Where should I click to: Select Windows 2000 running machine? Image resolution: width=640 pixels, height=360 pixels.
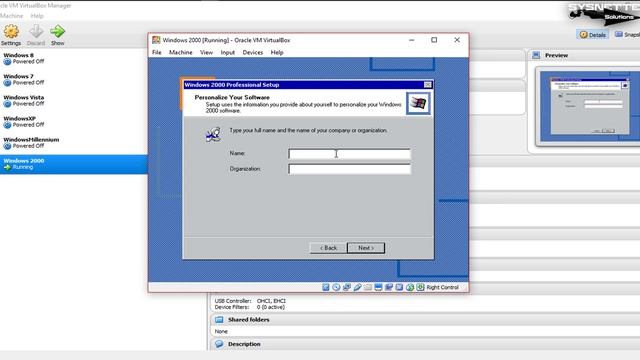pyautogui.click(x=73, y=164)
